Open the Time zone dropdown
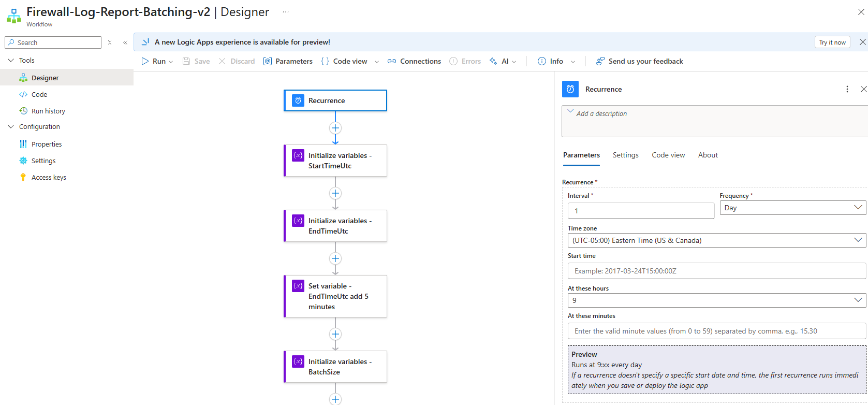868x405 pixels. (x=716, y=240)
